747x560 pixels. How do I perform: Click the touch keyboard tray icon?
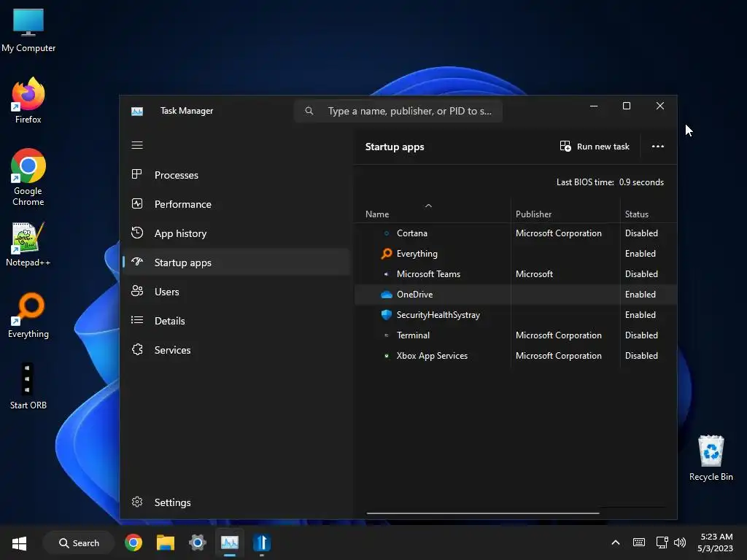click(639, 542)
